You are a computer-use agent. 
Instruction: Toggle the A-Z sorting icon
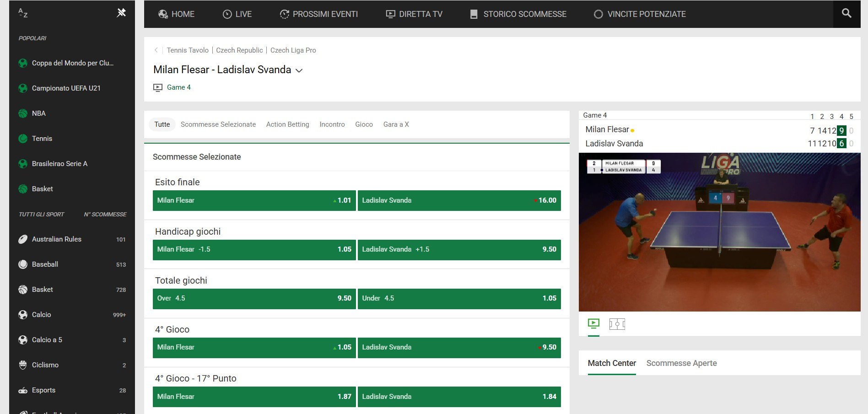pos(22,13)
